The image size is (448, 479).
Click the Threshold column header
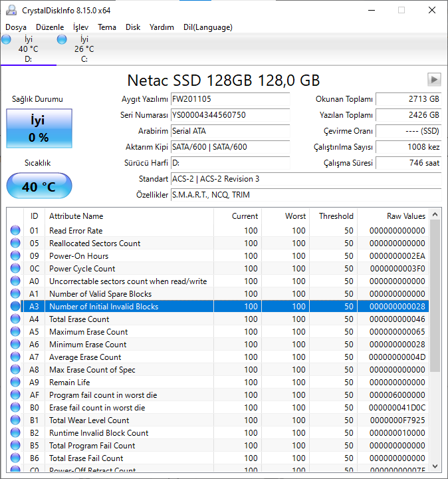point(333,216)
